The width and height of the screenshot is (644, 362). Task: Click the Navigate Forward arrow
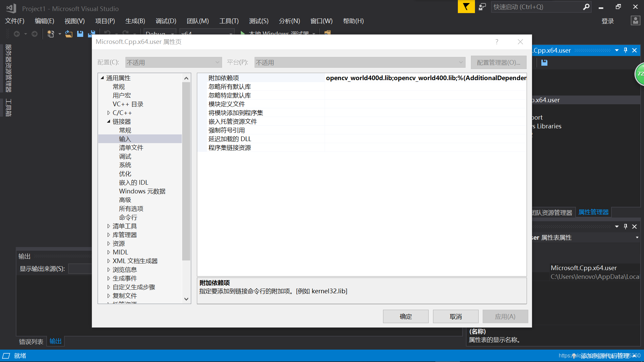34,34
